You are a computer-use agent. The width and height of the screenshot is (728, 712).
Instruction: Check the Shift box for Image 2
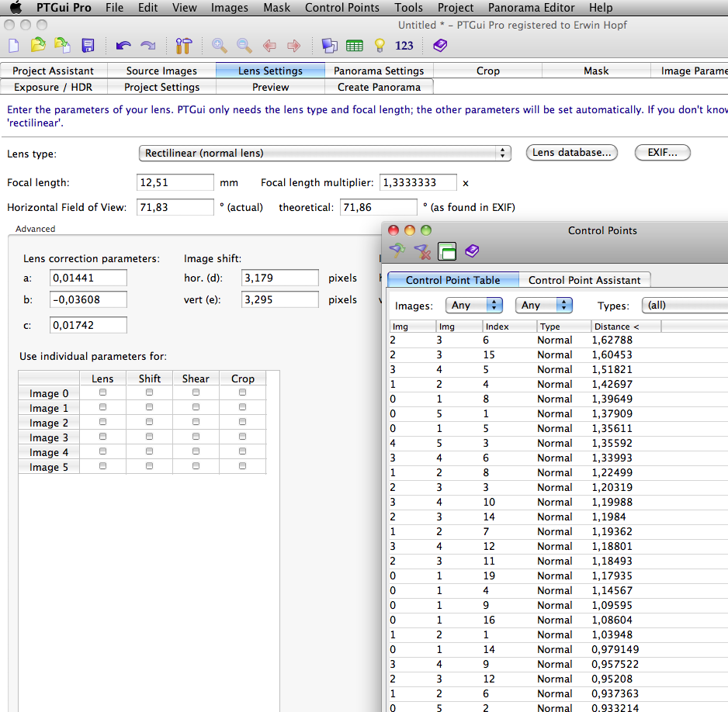[150, 423]
